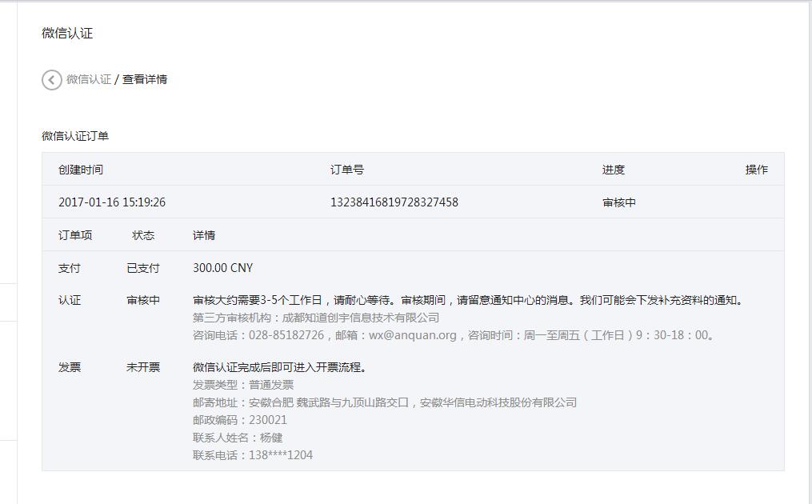
Task: Click the 订单项 sub-header
Action: 75,235
